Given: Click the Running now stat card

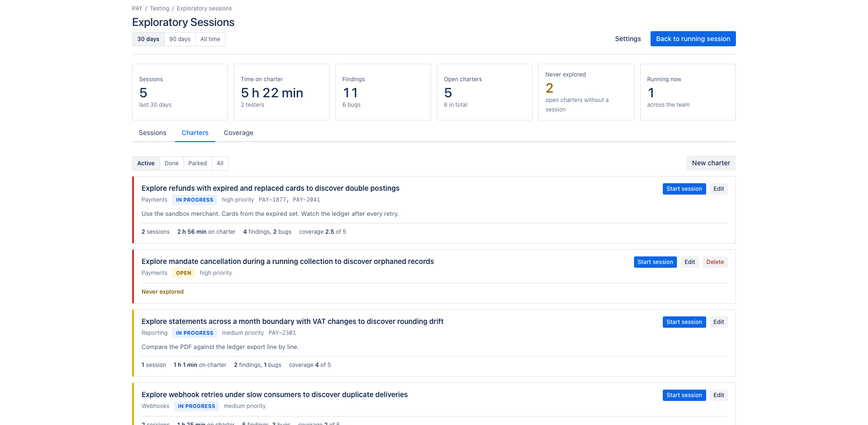Looking at the screenshot, I should click(x=688, y=92).
